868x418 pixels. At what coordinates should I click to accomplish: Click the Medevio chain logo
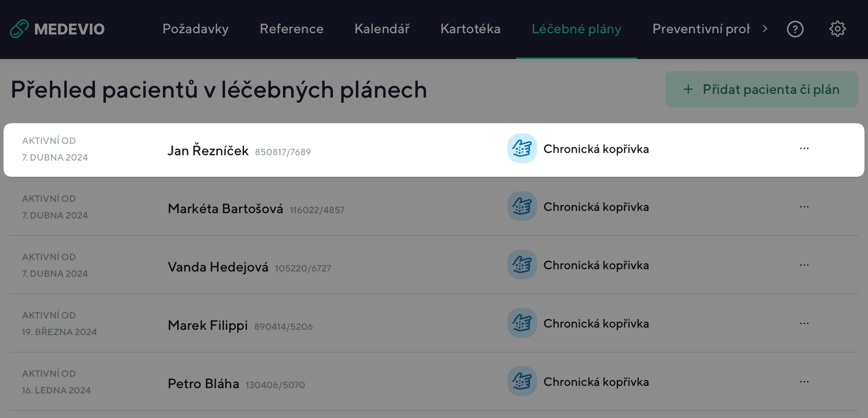[19, 29]
